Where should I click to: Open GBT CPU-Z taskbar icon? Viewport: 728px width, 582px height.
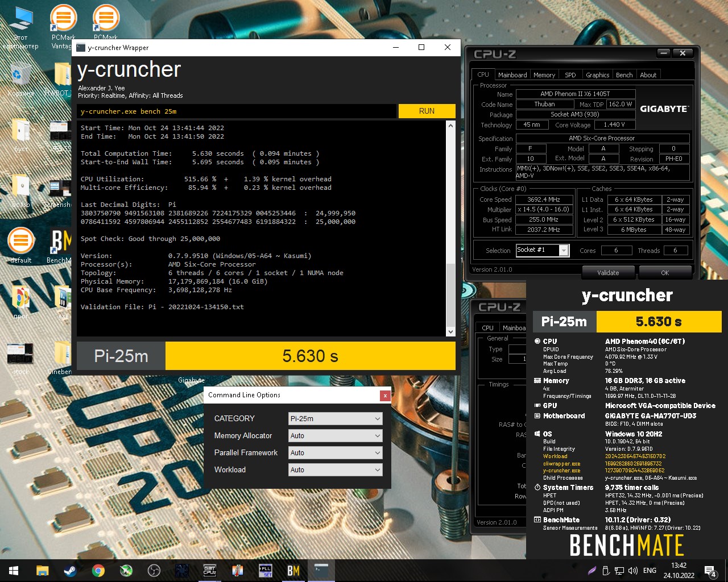[209, 571]
